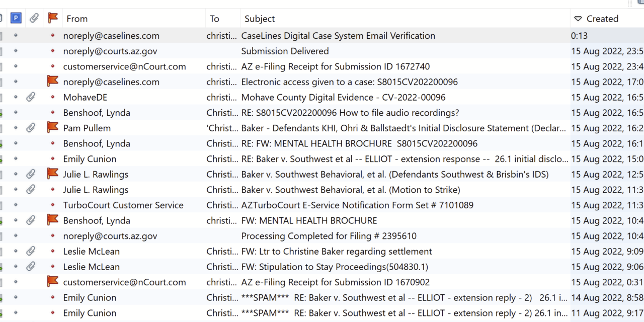Click the blue P priority column header
The width and height of the screenshot is (644, 322).
click(x=16, y=18)
